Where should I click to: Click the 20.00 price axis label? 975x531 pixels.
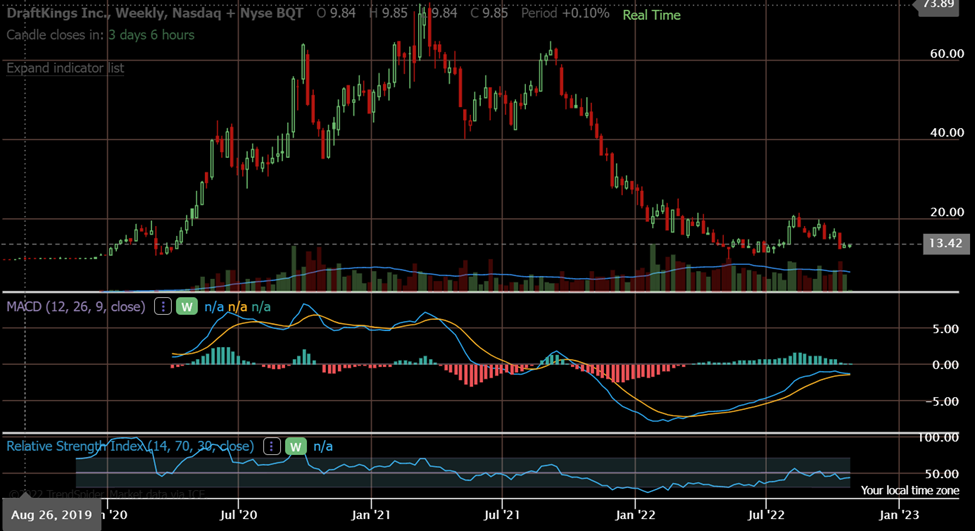click(947, 212)
